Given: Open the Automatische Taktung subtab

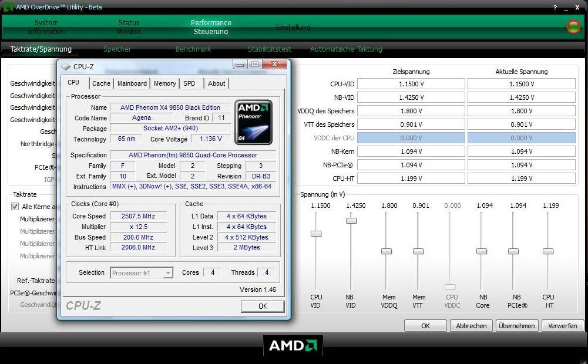Looking at the screenshot, I should click(346, 49).
